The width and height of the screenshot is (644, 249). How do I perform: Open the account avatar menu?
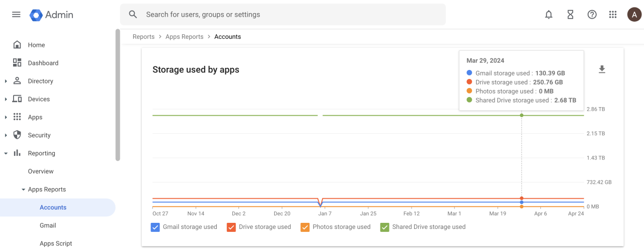click(x=634, y=15)
